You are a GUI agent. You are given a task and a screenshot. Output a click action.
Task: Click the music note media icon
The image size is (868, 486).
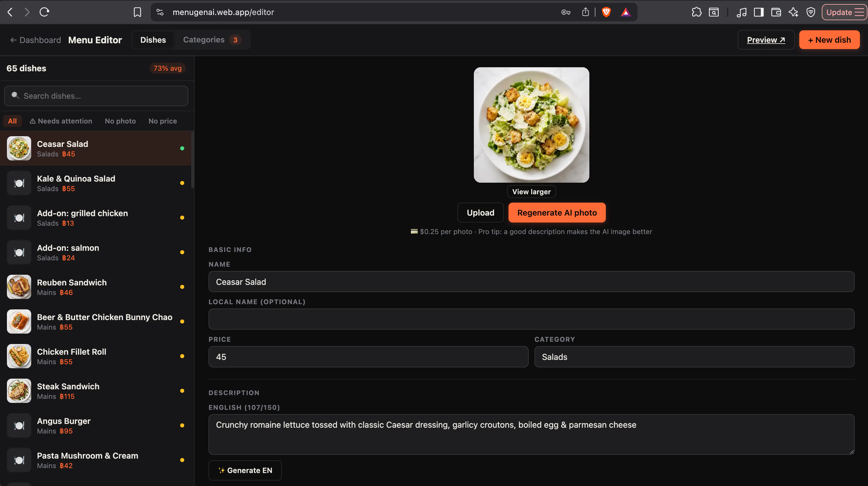(x=741, y=12)
